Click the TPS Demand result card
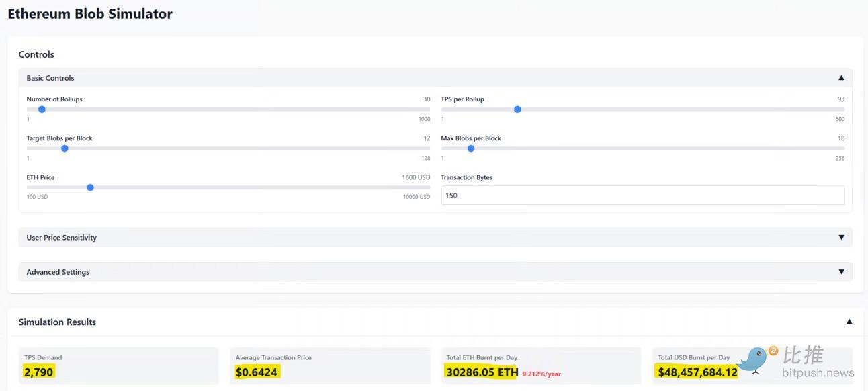 [x=120, y=365]
